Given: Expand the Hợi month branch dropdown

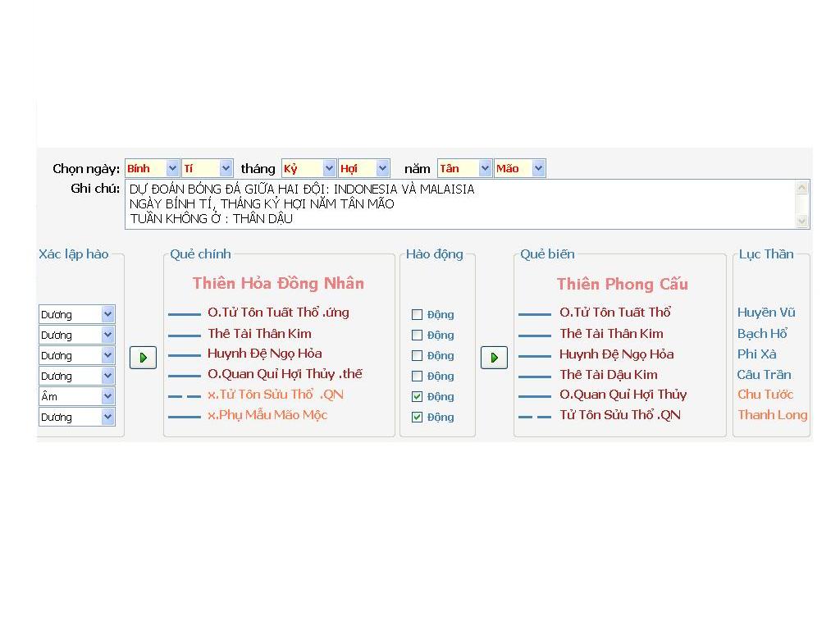Looking at the screenshot, I should click(382, 168).
